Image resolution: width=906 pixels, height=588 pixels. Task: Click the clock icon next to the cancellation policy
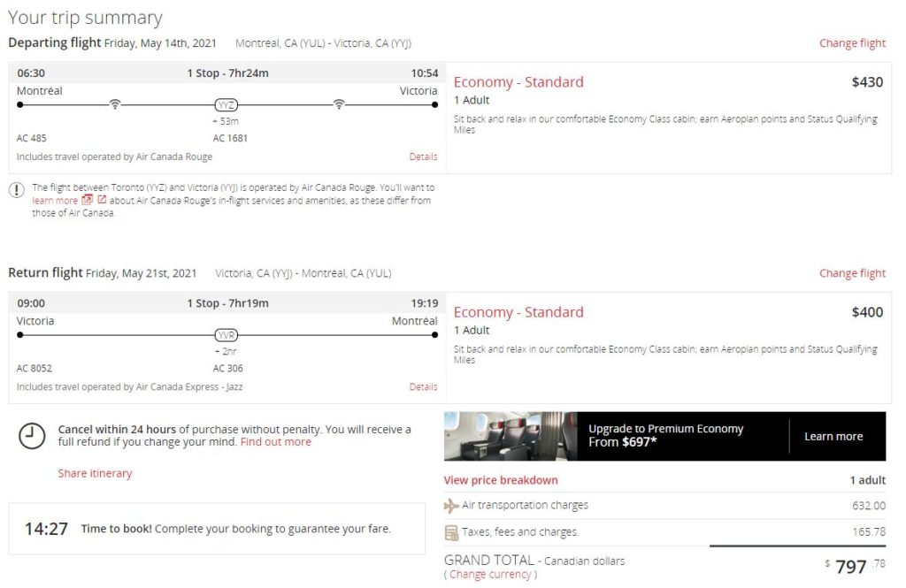pyautogui.click(x=32, y=436)
